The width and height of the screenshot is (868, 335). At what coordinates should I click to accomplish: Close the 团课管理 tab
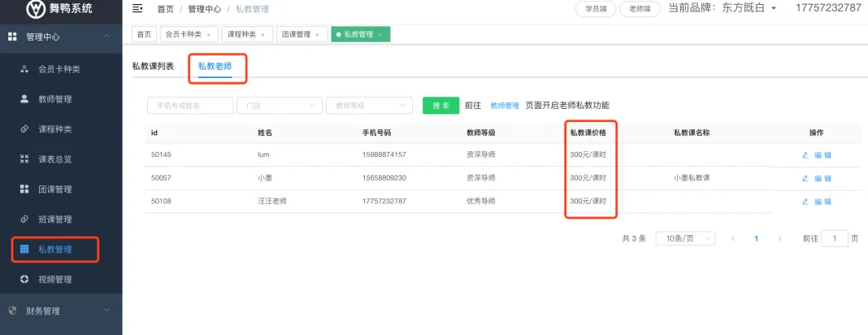[318, 35]
